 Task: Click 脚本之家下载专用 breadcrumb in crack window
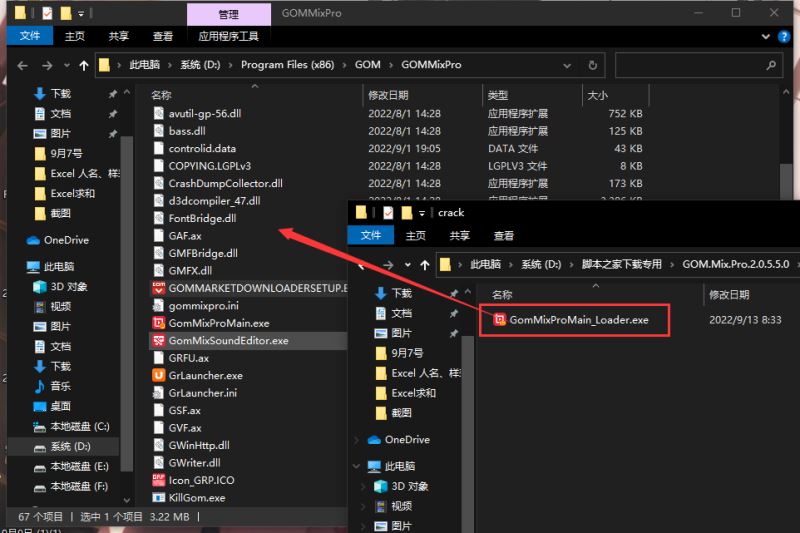tap(621, 264)
